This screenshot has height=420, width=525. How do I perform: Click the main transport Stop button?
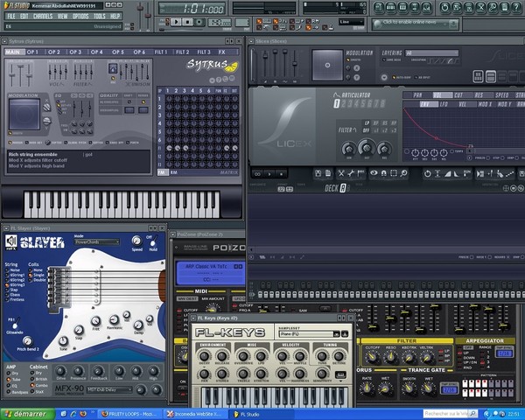(187, 22)
